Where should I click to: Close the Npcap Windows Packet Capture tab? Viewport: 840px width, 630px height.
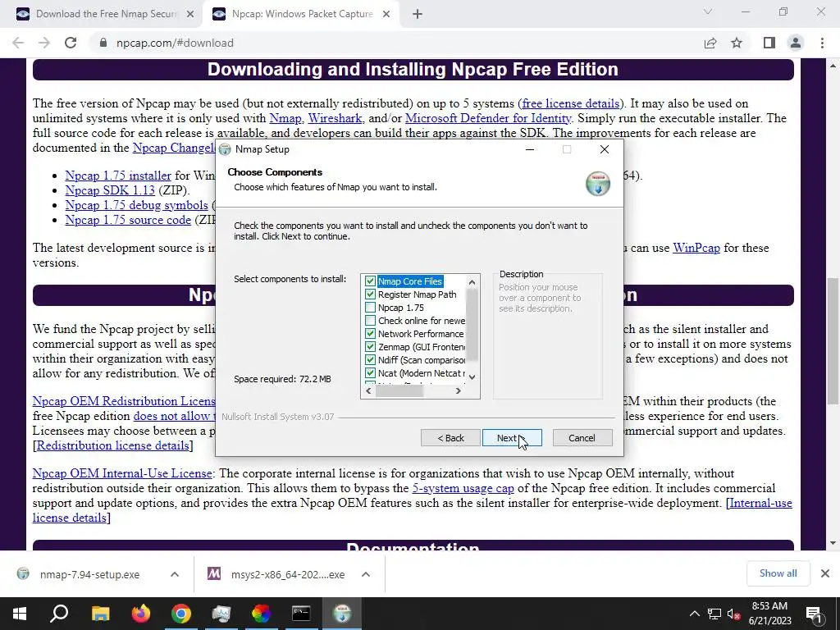(x=386, y=15)
